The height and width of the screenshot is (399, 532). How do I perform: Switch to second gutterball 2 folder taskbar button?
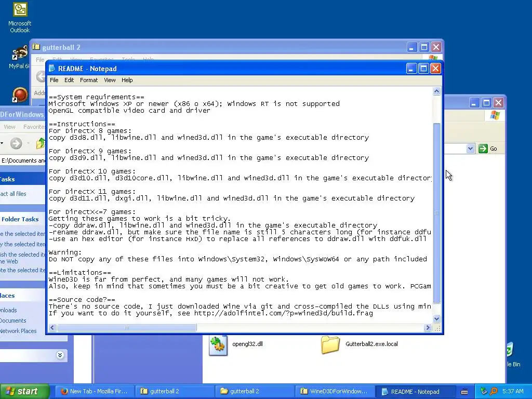(x=254, y=391)
